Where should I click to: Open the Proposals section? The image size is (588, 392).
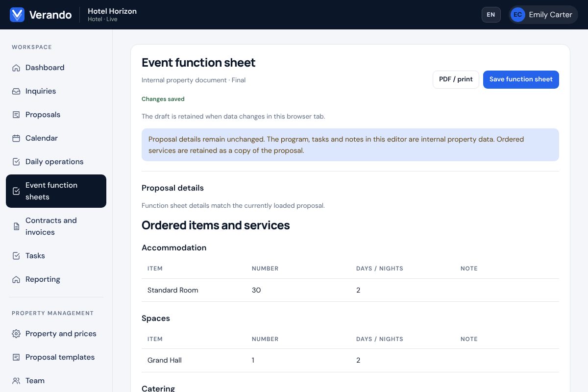pos(56,115)
